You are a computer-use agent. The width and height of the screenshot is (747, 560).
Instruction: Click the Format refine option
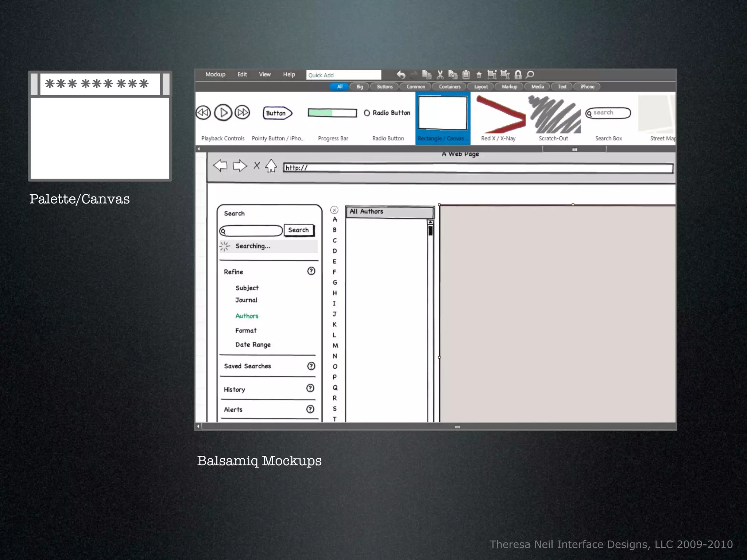tap(246, 331)
